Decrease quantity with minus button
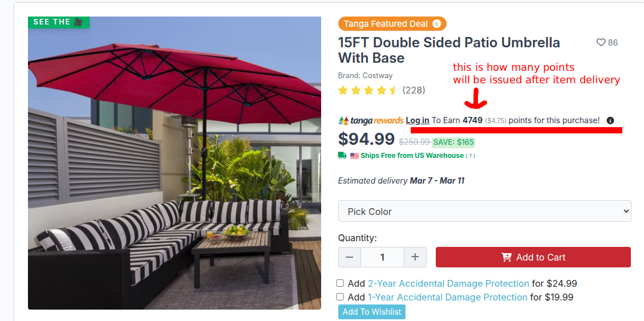The width and height of the screenshot is (644, 321). [x=350, y=257]
